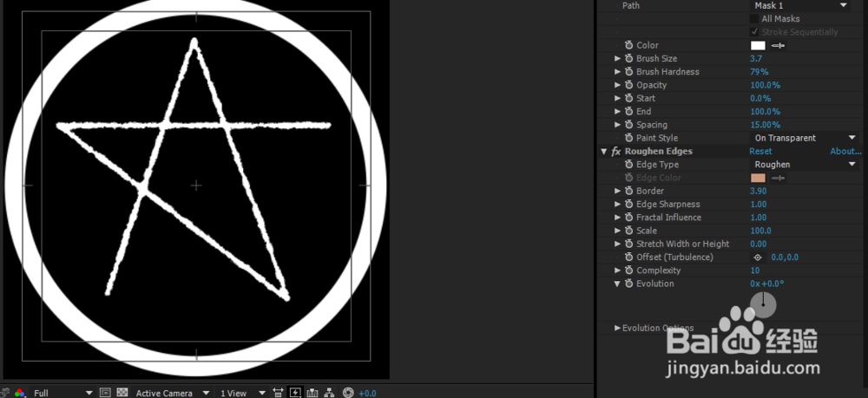Click the End property stopwatch
This screenshot has height=398, width=868.
628,112
